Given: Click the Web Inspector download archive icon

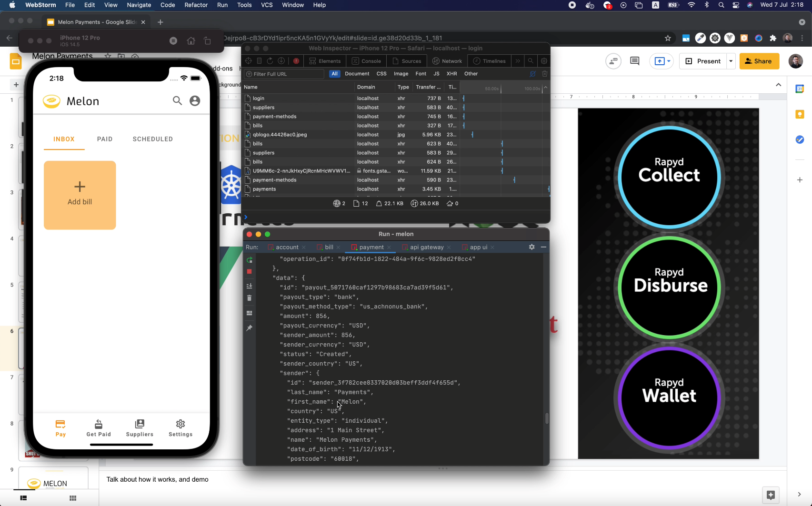Looking at the screenshot, I should point(281,61).
